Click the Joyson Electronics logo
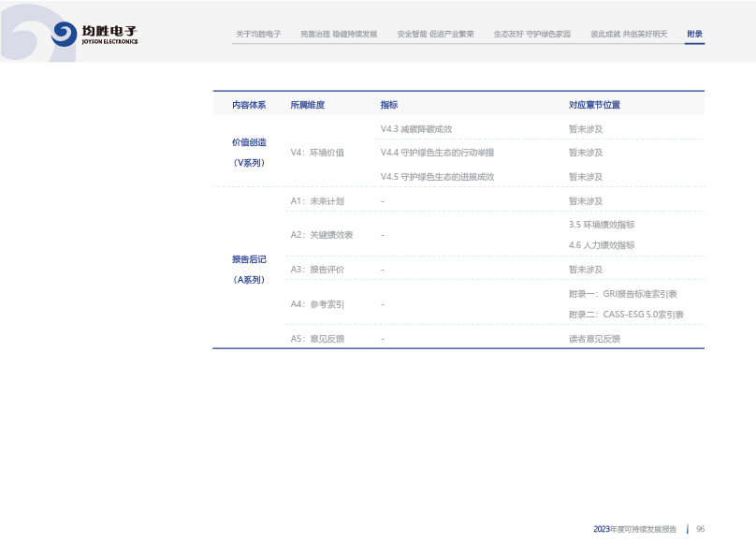The height and width of the screenshot is (558, 756). (94, 34)
